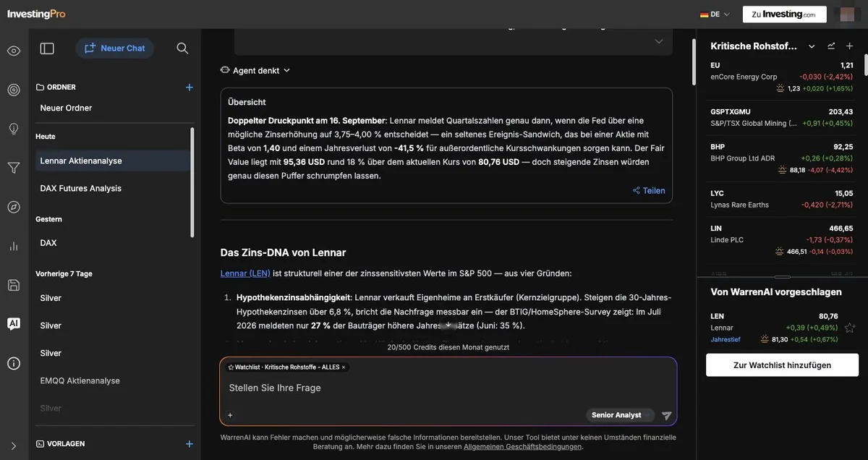
Task: Add a new folder with ORDNER plus
Action: coord(190,88)
